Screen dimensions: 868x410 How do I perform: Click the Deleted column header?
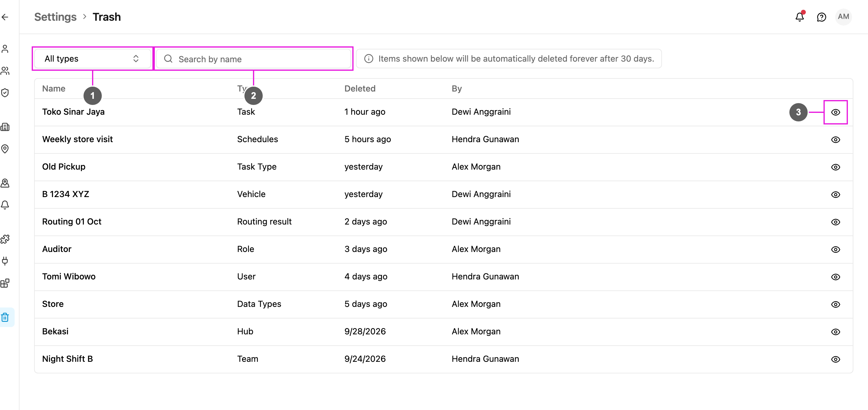tap(360, 88)
